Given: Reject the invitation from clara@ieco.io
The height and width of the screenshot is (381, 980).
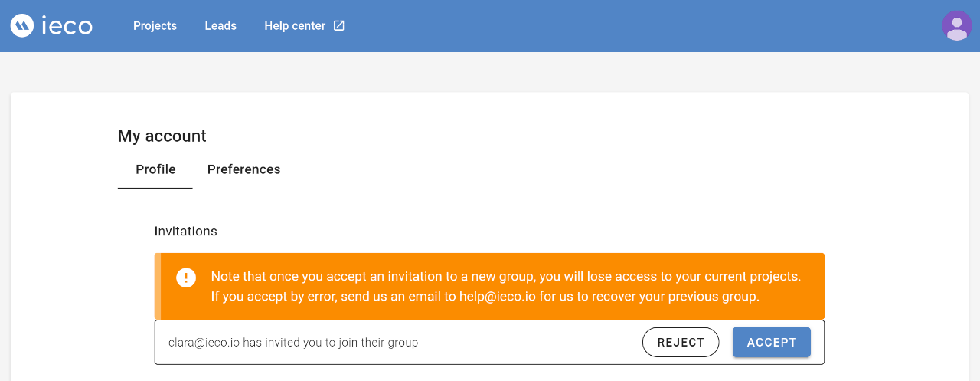Looking at the screenshot, I should 681,343.
